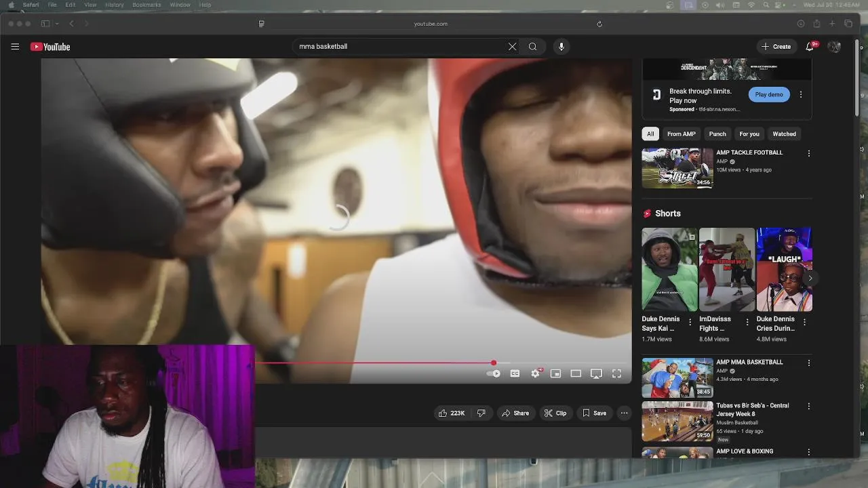The width and height of the screenshot is (868, 488).
Task: Show the Safari sidebar
Action: point(45,24)
